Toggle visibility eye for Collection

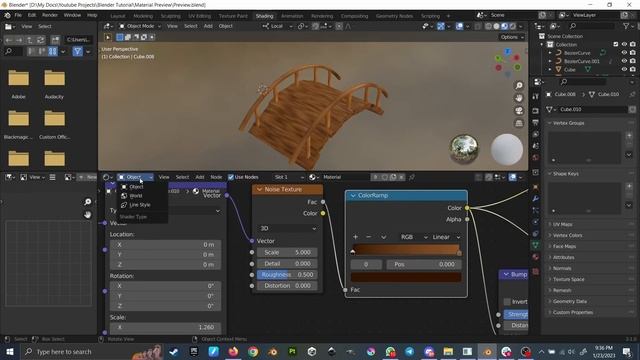click(624, 44)
